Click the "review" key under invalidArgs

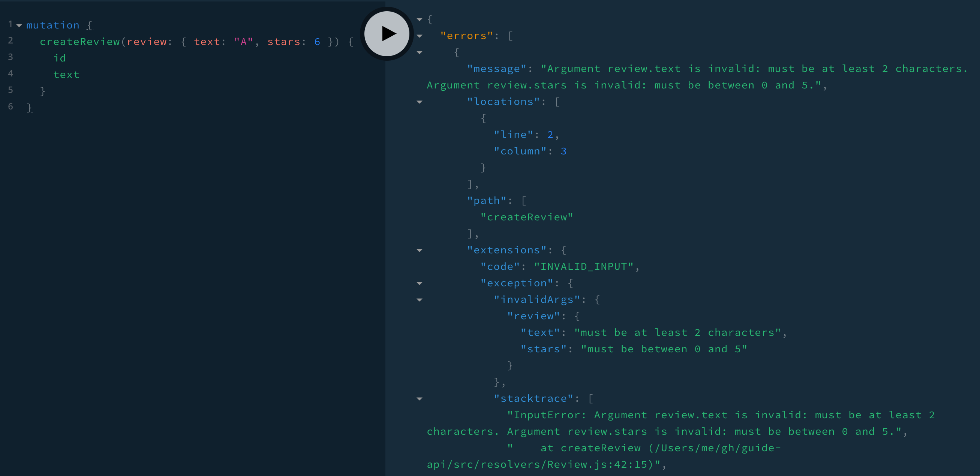(534, 316)
